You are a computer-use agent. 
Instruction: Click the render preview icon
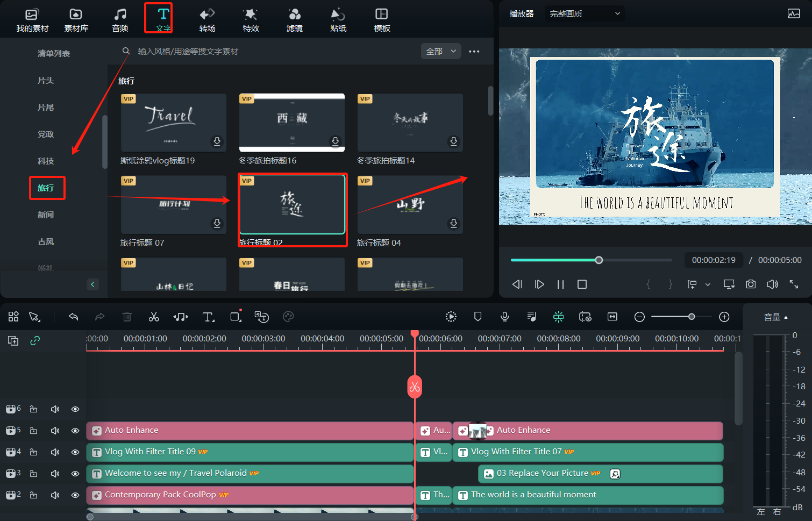(x=451, y=317)
